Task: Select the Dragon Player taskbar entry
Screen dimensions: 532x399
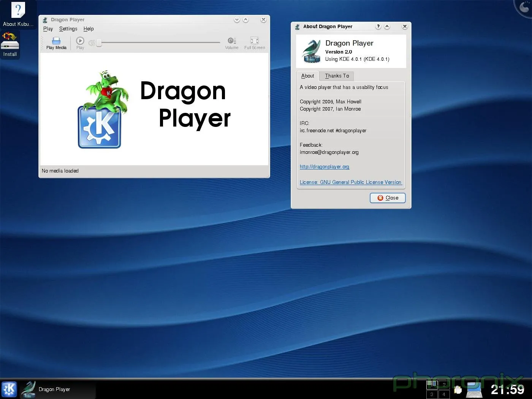Action: click(57, 389)
